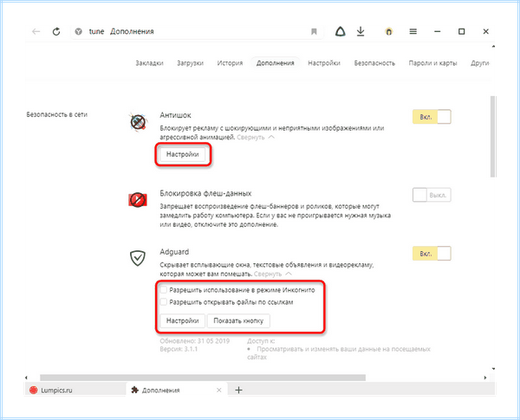Enable the Блокировка флеш-данных toggle
Image resolution: width=520 pixels, height=420 pixels.
click(x=432, y=195)
